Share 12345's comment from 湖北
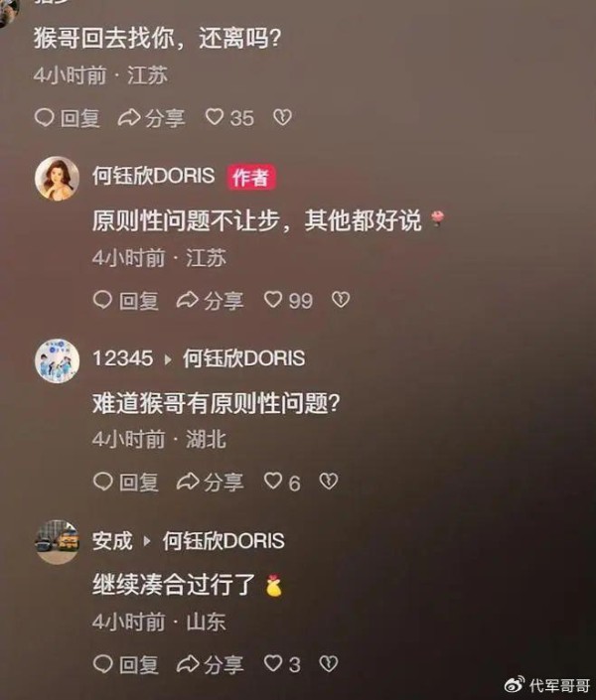This screenshot has height=700, width=596. pos(210,483)
